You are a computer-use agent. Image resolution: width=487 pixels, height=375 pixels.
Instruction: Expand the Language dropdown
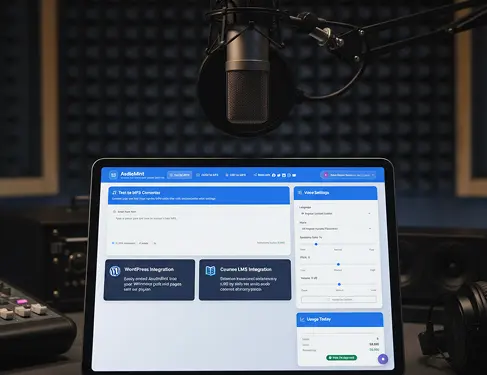pos(336,213)
